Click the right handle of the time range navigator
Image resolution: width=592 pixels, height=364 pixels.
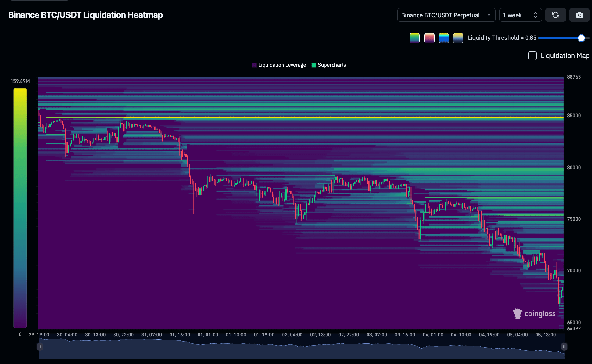[x=564, y=347]
